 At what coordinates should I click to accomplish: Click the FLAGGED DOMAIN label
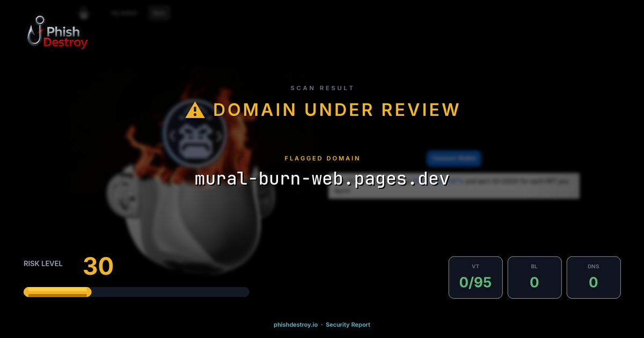(322, 158)
